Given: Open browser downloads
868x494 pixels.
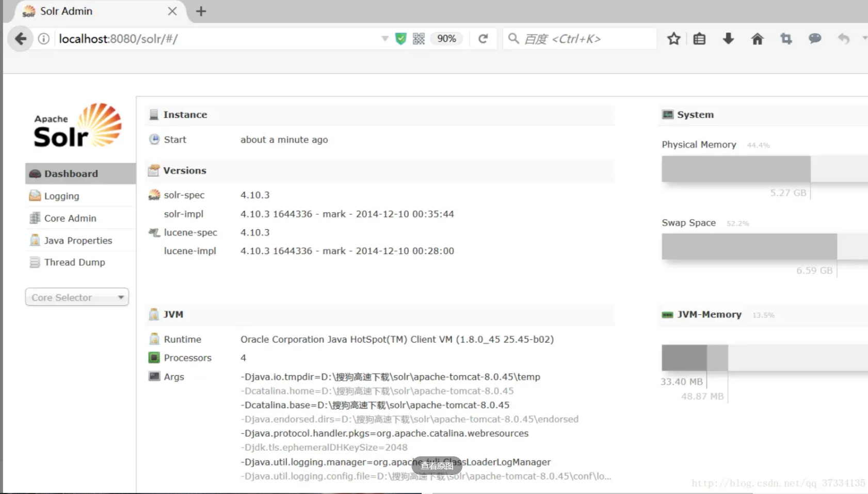Looking at the screenshot, I should 728,38.
